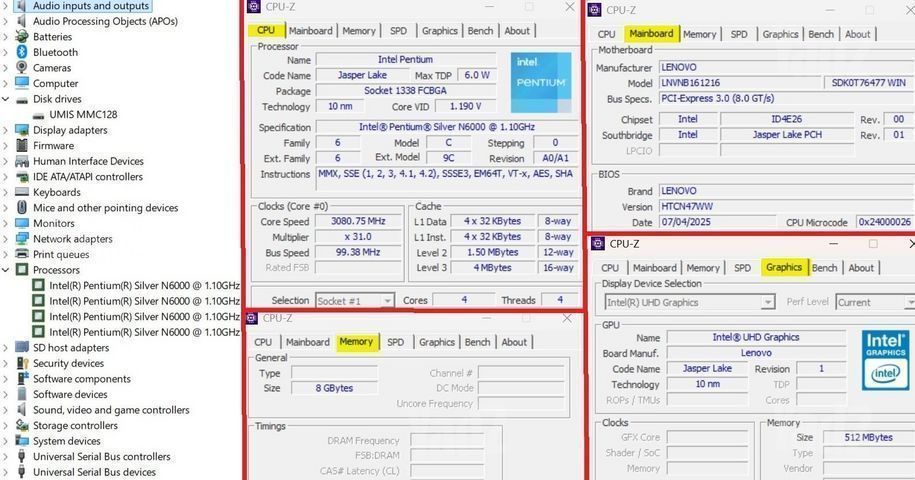Click the Code Name value Jasper Lake in CPU window

pyautogui.click(x=362, y=75)
